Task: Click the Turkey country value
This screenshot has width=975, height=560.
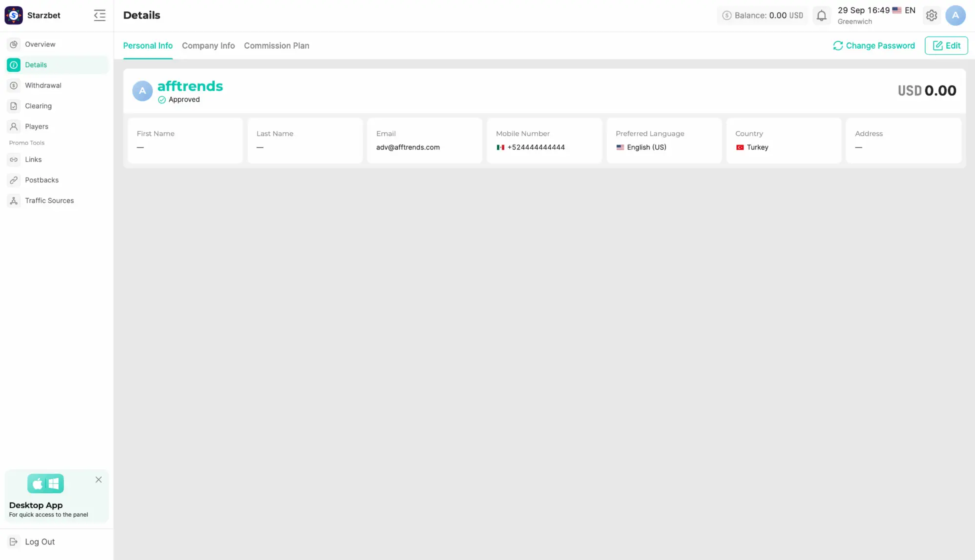Action: click(x=757, y=147)
